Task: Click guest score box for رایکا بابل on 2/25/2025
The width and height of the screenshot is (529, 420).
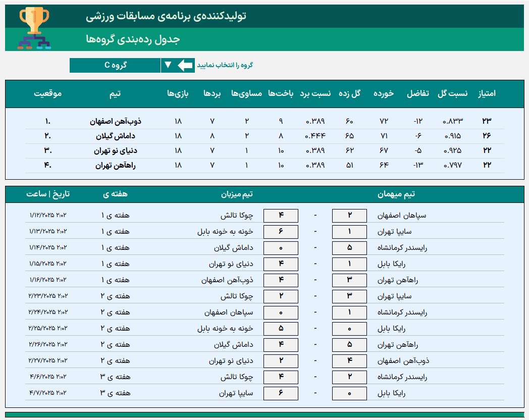Action: pyautogui.click(x=349, y=329)
